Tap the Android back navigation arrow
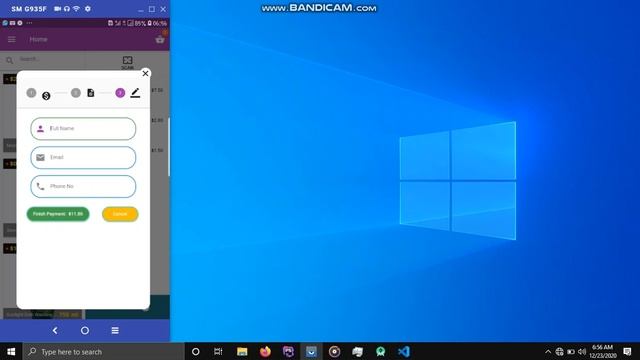 [55, 330]
